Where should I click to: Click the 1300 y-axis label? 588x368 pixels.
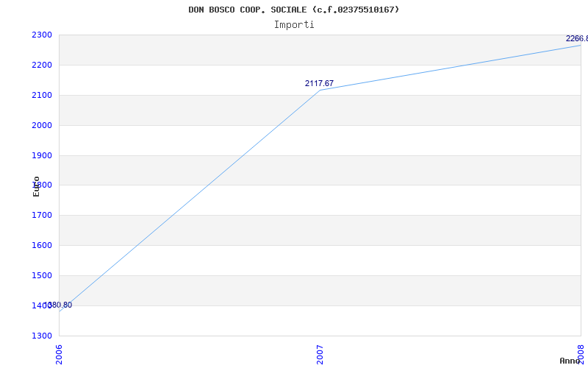pos(42,336)
